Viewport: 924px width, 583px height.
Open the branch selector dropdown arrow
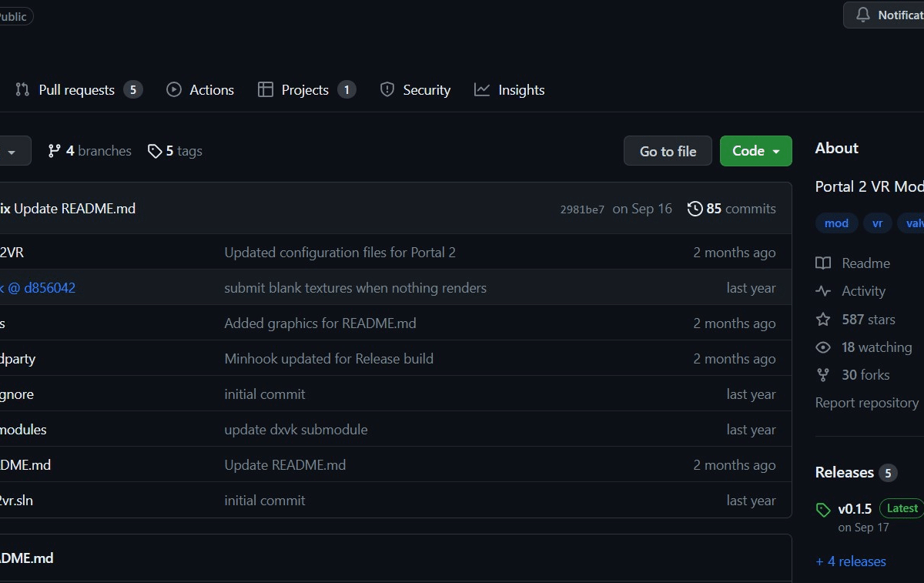click(x=12, y=152)
